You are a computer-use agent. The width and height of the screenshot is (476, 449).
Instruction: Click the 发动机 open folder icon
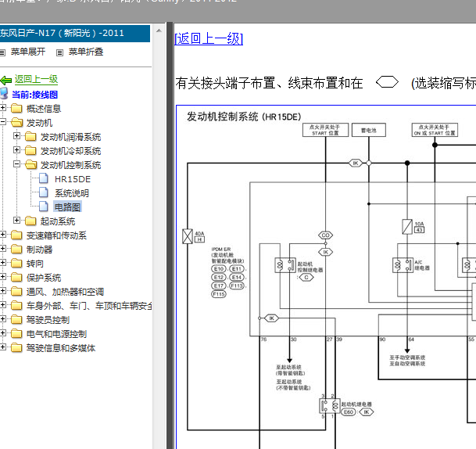pos(16,123)
